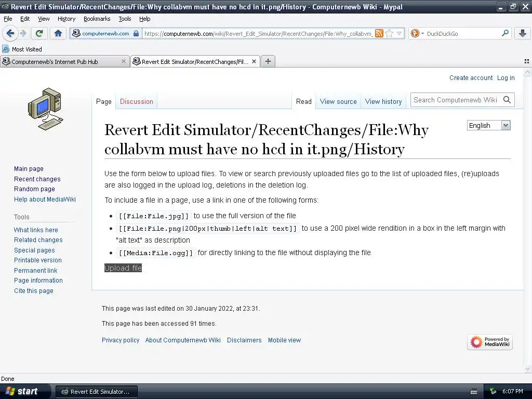This screenshot has height=399, width=532.
Task: Open the Disclaimers footer link
Action: pyautogui.click(x=244, y=340)
